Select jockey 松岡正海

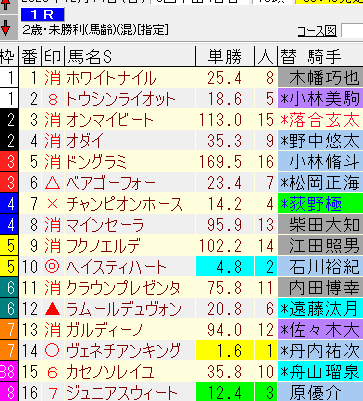321,183
